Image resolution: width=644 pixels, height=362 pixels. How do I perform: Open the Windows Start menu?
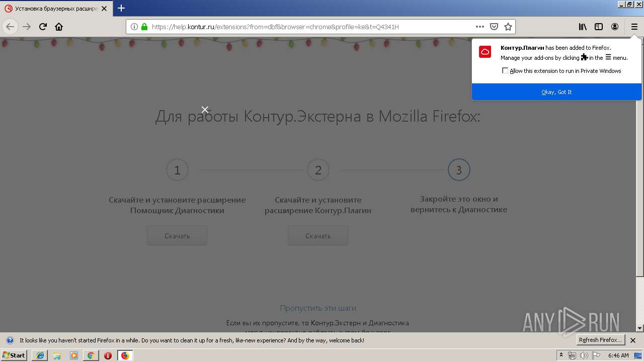14,355
